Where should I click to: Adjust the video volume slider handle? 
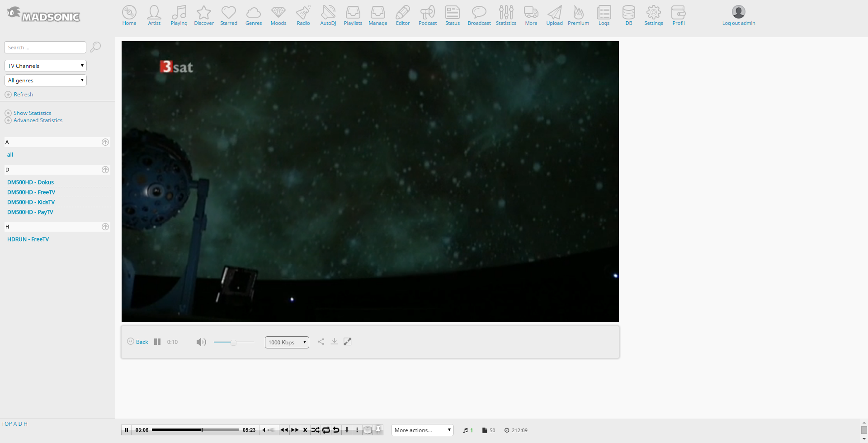click(x=233, y=343)
